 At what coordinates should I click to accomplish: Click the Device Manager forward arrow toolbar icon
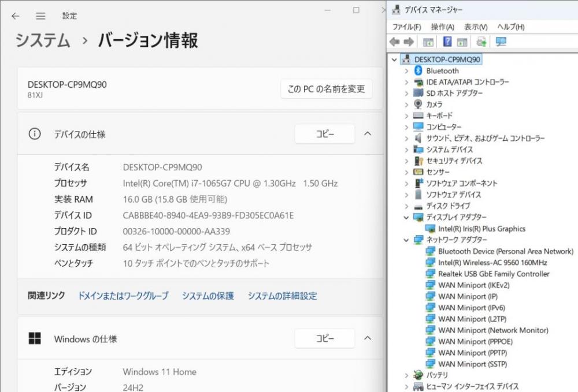click(x=409, y=42)
